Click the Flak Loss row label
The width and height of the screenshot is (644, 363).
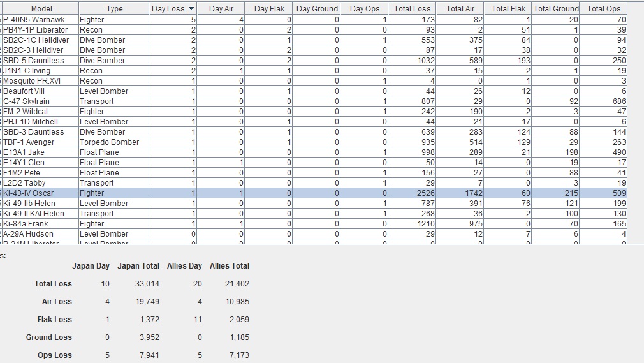(55, 320)
